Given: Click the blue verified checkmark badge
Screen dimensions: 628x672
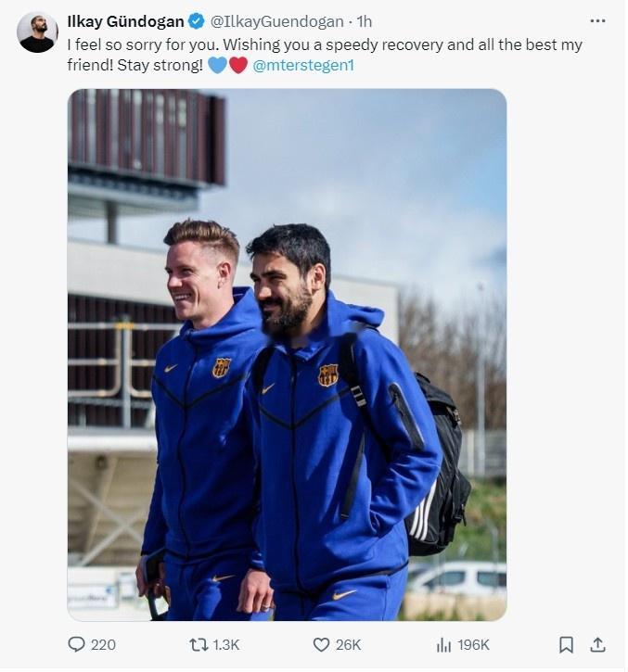Looking at the screenshot, I should pos(197,21).
